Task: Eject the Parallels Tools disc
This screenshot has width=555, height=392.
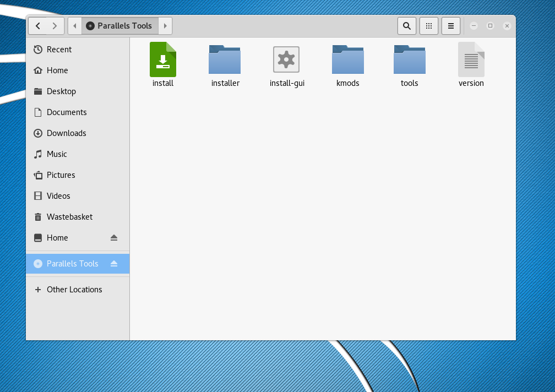Action: pos(114,264)
